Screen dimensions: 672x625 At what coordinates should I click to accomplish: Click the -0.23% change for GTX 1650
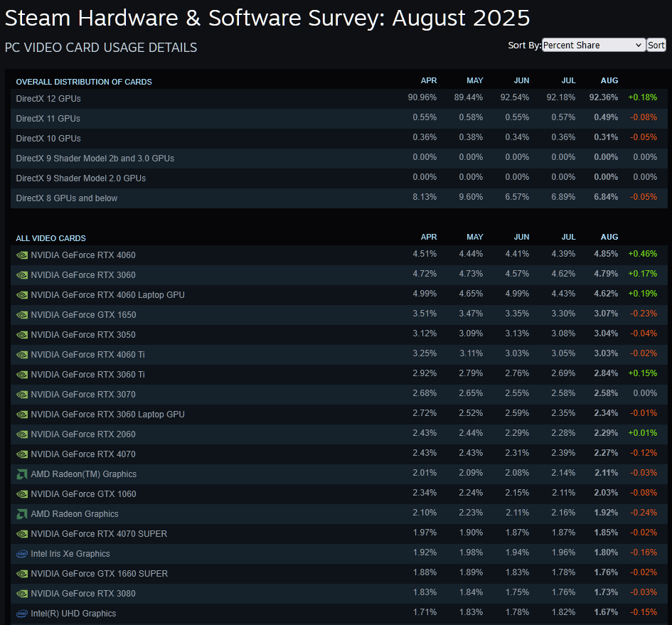[x=644, y=314]
